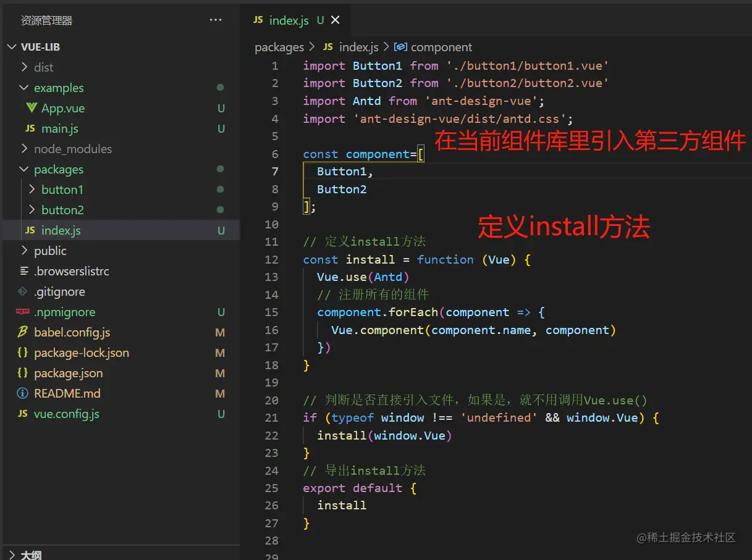Click './button2/button2.vue' import path

point(528,83)
